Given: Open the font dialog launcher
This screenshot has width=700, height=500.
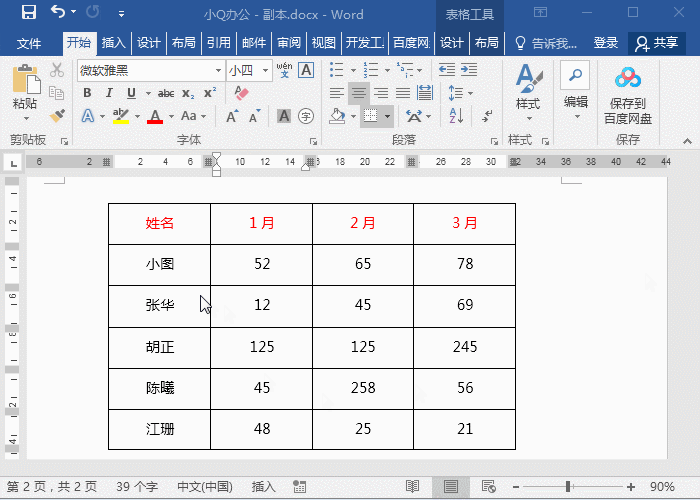Looking at the screenshot, I should pos(313,142).
